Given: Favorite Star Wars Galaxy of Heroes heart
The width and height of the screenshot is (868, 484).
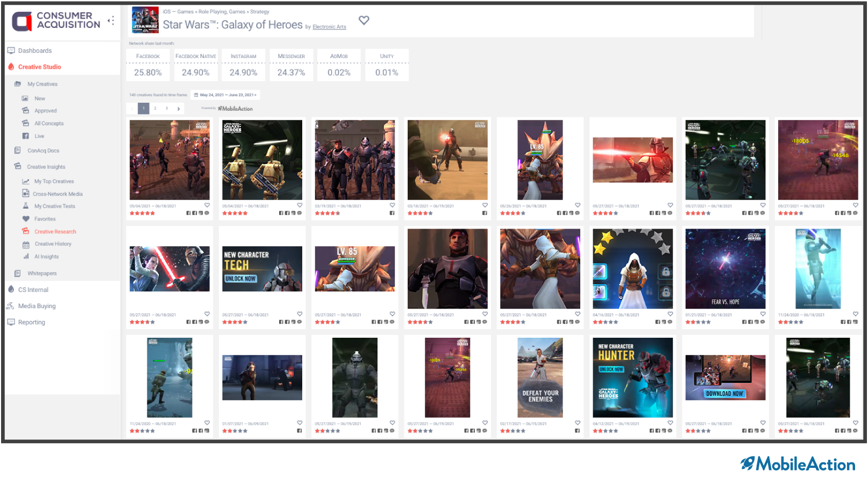Looking at the screenshot, I should pyautogui.click(x=364, y=20).
